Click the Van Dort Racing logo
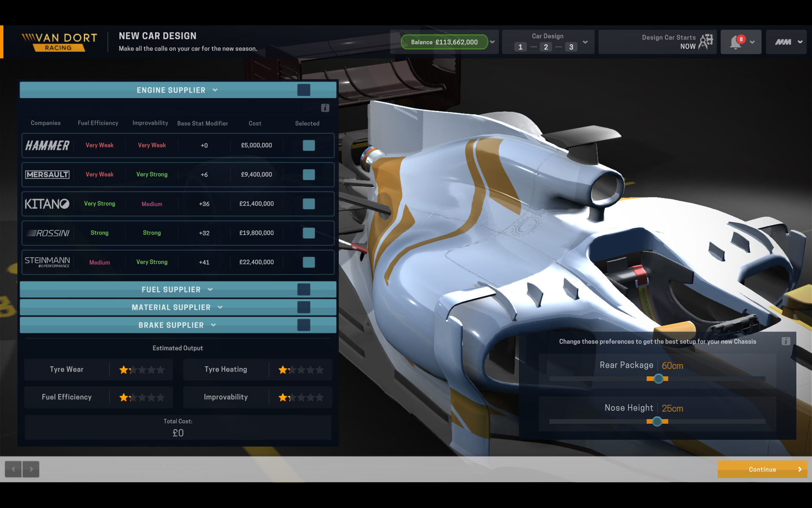The image size is (812, 508). tap(59, 41)
